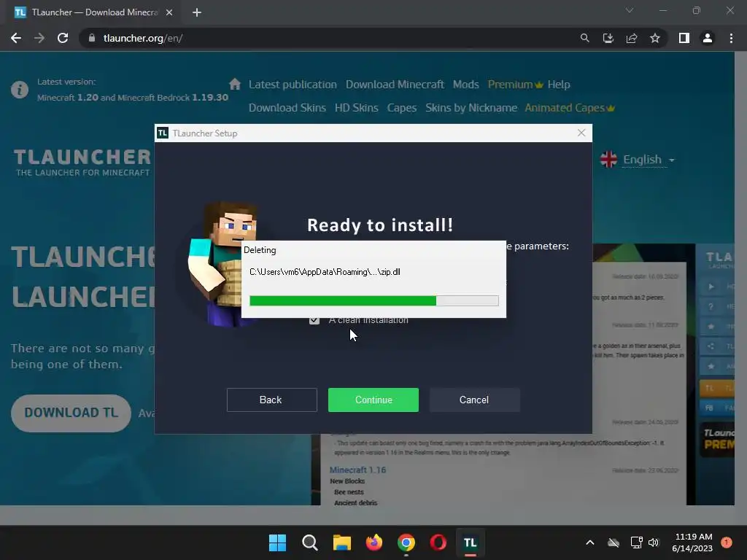This screenshot has width=747, height=560.
Task: Open the browser zoom search icon
Action: [584, 38]
